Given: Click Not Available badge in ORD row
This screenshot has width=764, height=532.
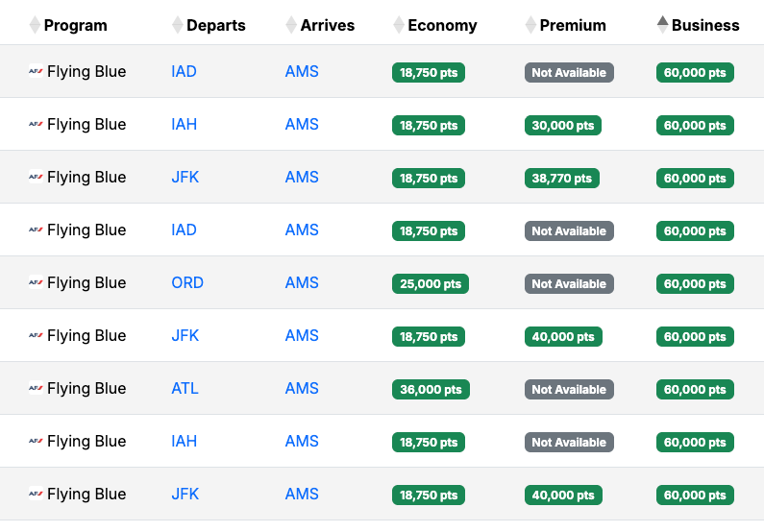Looking at the screenshot, I should pos(569,284).
